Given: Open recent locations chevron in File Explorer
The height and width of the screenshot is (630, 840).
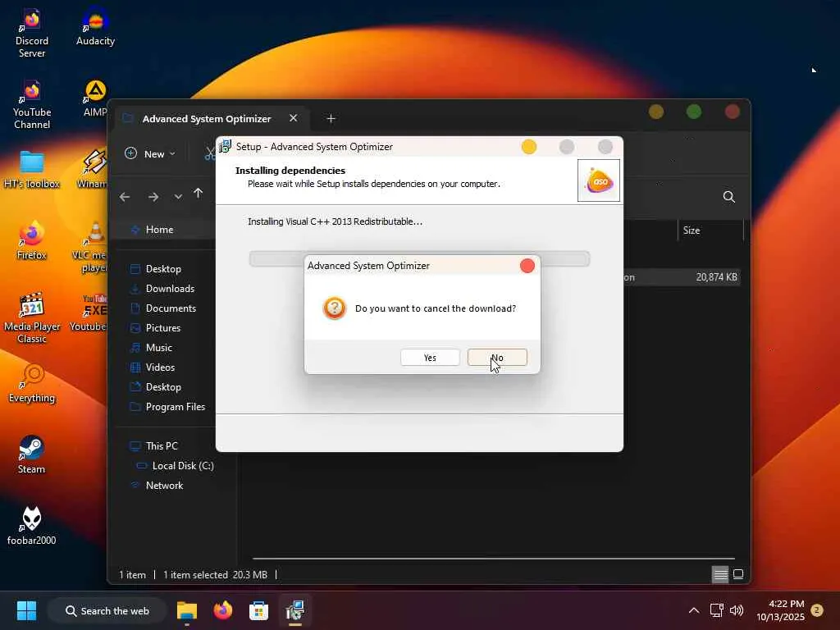Looking at the screenshot, I should point(178,197).
